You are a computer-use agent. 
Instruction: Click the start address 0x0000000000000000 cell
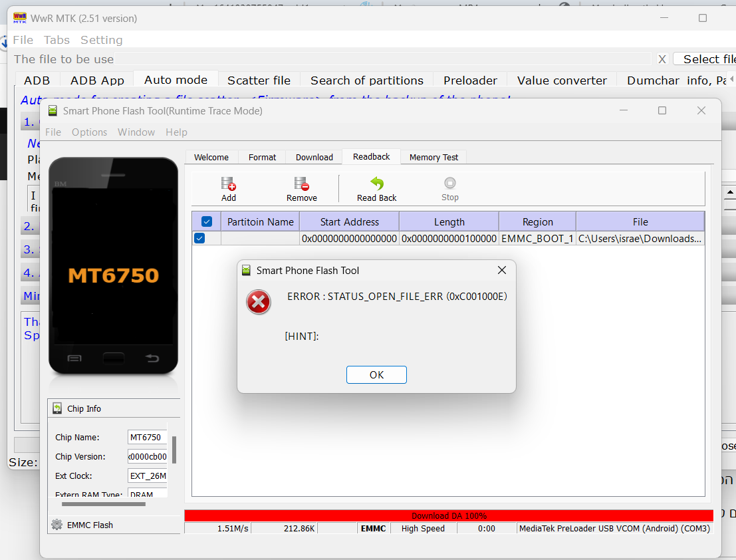click(x=349, y=239)
